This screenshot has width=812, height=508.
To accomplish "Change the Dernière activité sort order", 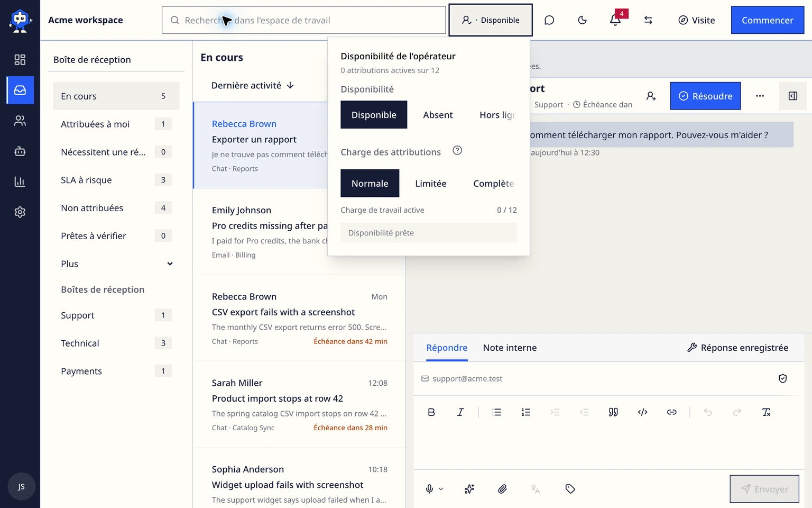I will [x=253, y=85].
